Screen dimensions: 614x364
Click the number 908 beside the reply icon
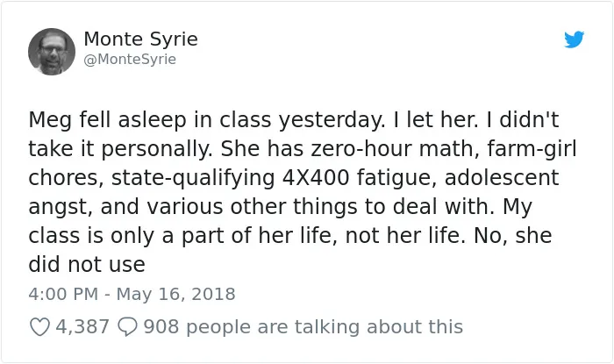161,327
